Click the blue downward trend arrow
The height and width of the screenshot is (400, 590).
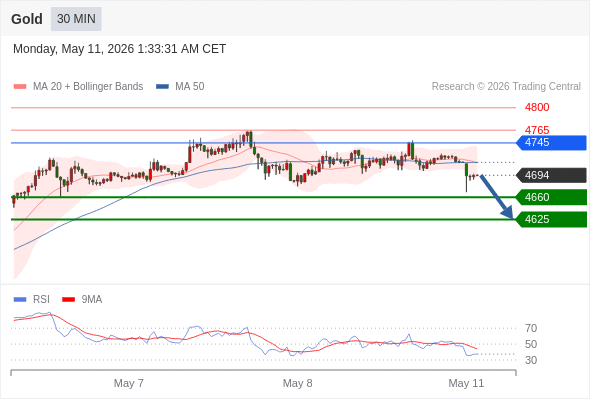coord(497,196)
